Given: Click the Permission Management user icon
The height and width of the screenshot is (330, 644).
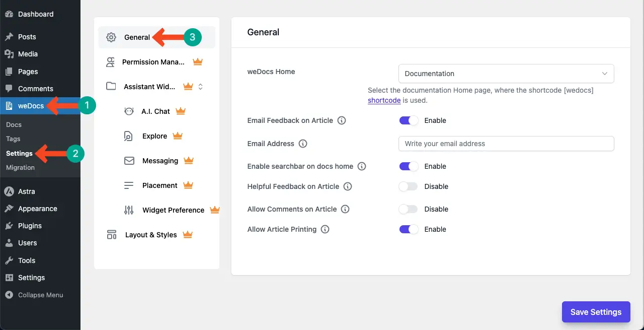Looking at the screenshot, I should 110,62.
